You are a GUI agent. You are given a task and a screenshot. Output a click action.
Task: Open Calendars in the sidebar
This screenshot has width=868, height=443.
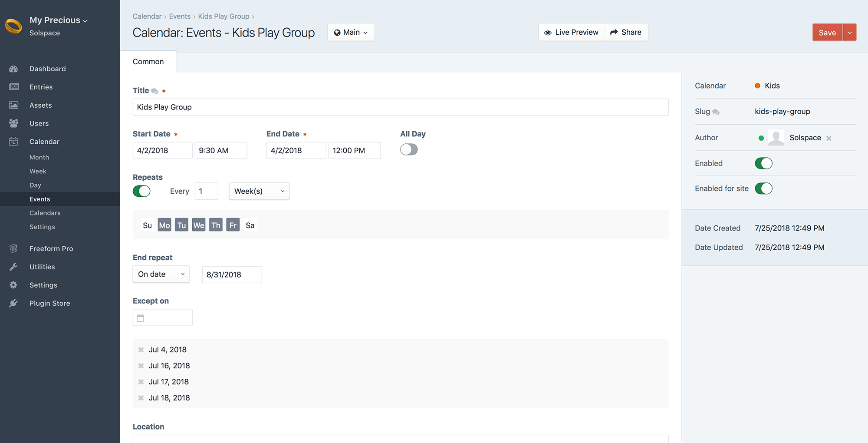click(x=45, y=213)
